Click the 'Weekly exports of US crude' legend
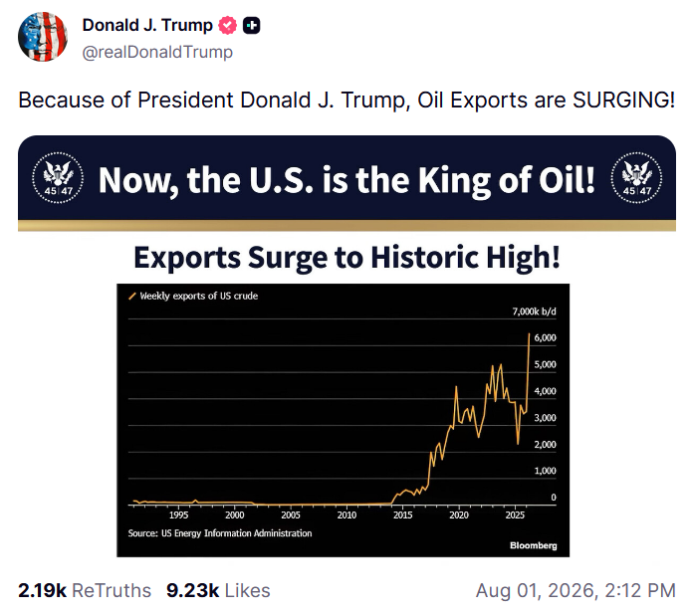The height and width of the screenshot is (616, 690). (199, 296)
